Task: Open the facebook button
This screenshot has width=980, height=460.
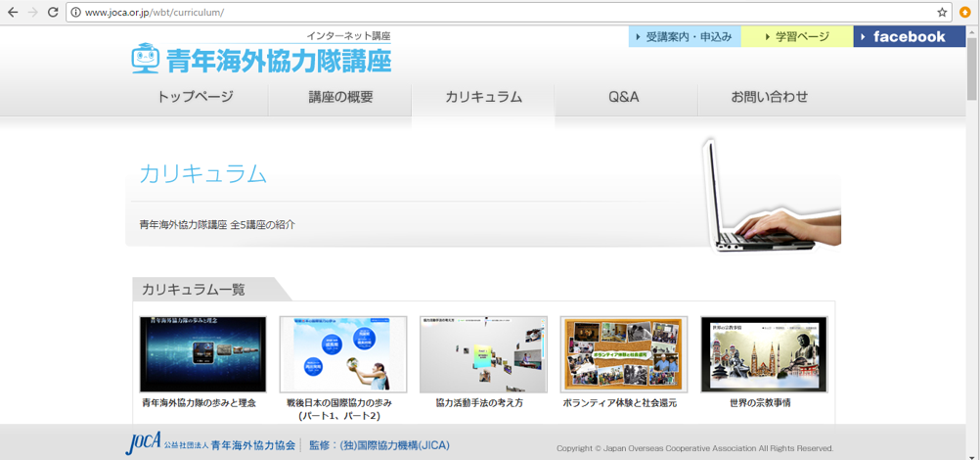Action: [910, 37]
